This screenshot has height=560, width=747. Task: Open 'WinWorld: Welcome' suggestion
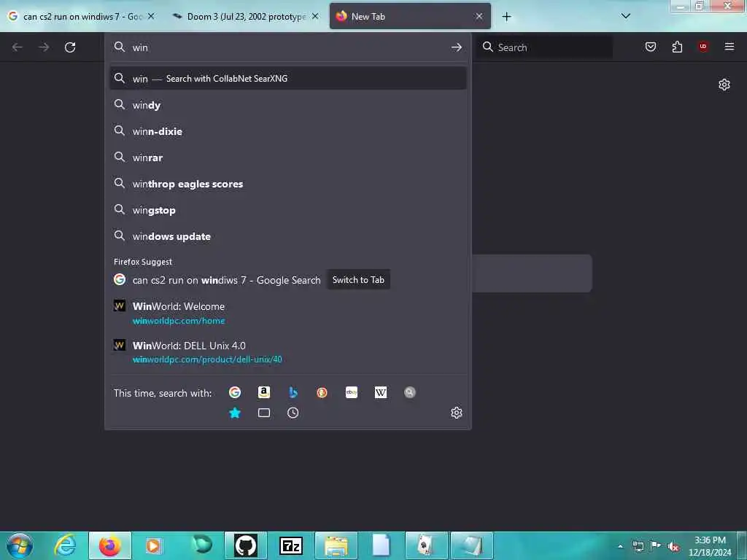point(287,313)
